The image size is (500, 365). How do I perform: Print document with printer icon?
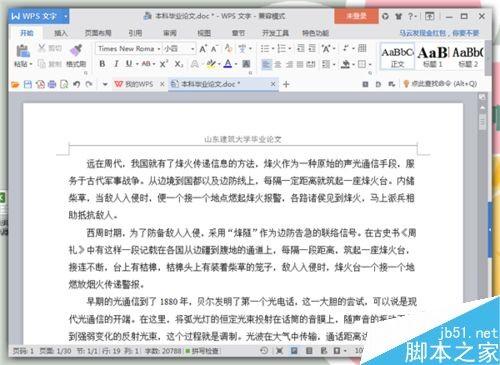[x=52, y=84]
